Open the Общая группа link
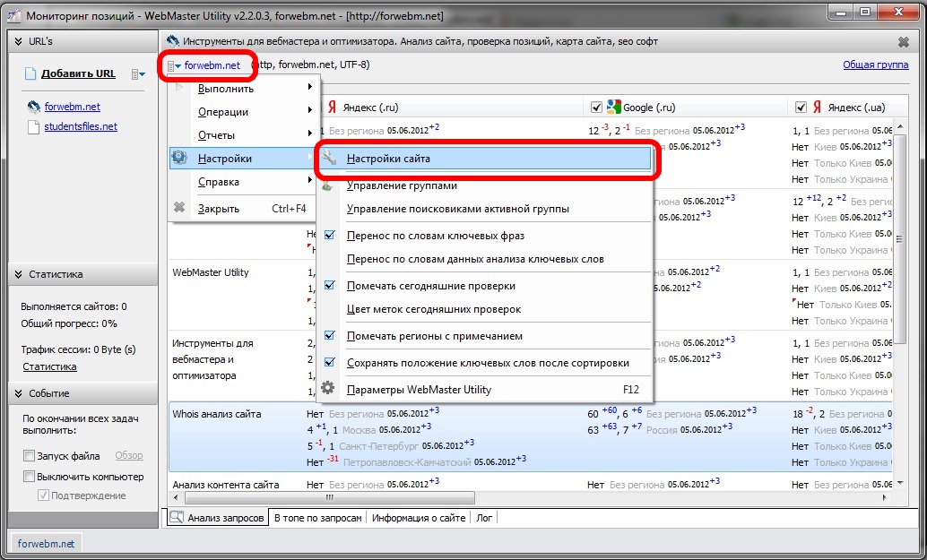Viewport: 927px width, 560px height. click(875, 65)
